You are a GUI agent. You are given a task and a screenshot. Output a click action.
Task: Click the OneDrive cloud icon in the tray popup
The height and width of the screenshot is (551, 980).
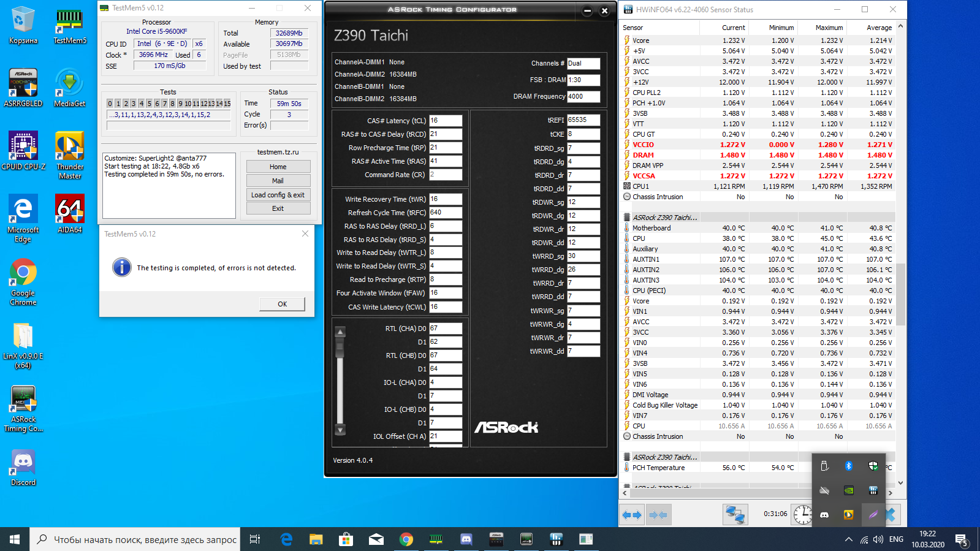pyautogui.click(x=824, y=490)
